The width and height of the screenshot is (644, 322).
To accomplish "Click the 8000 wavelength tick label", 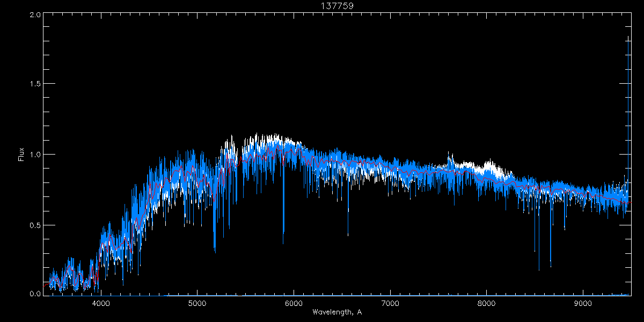I will (487, 304).
